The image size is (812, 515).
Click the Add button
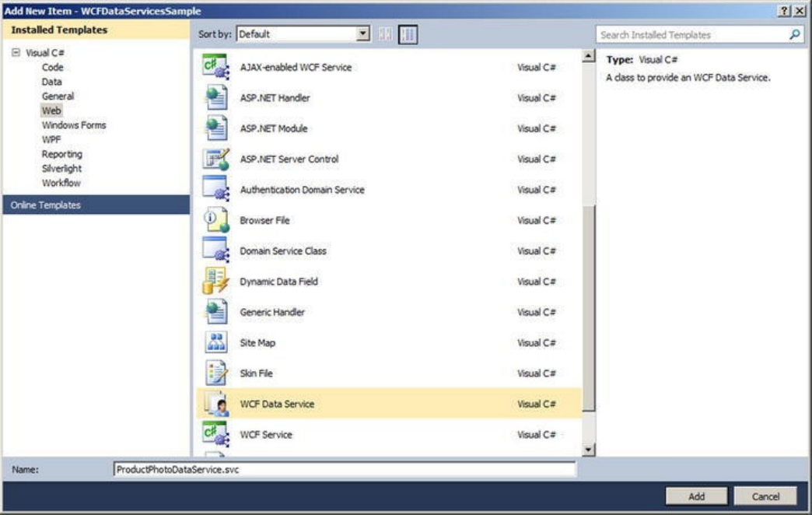point(697,496)
